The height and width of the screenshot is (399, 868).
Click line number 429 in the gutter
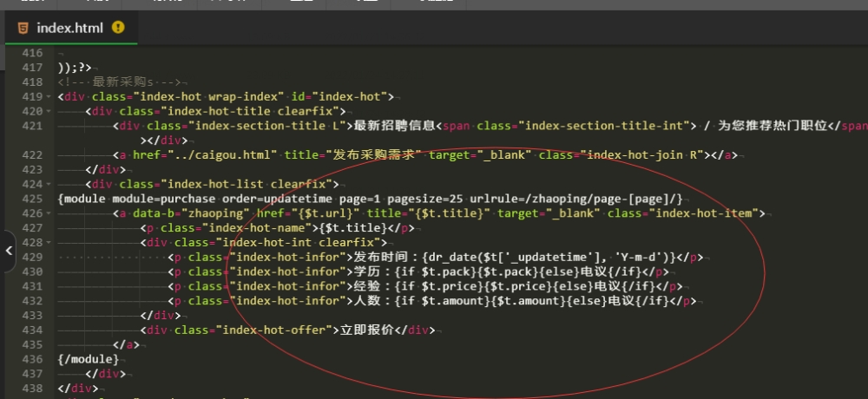click(x=32, y=257)
